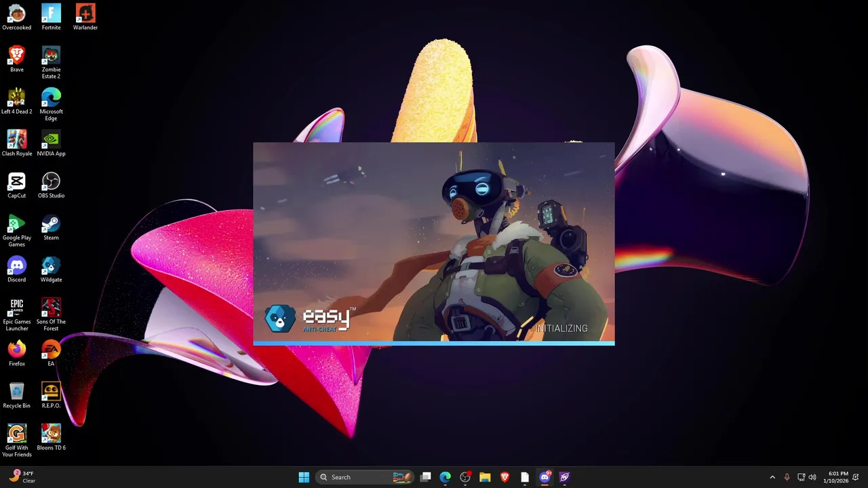868x488 pixels.
Task: Open the Epic Games Launcher shortcut
Action: click(x=16, y=314)
